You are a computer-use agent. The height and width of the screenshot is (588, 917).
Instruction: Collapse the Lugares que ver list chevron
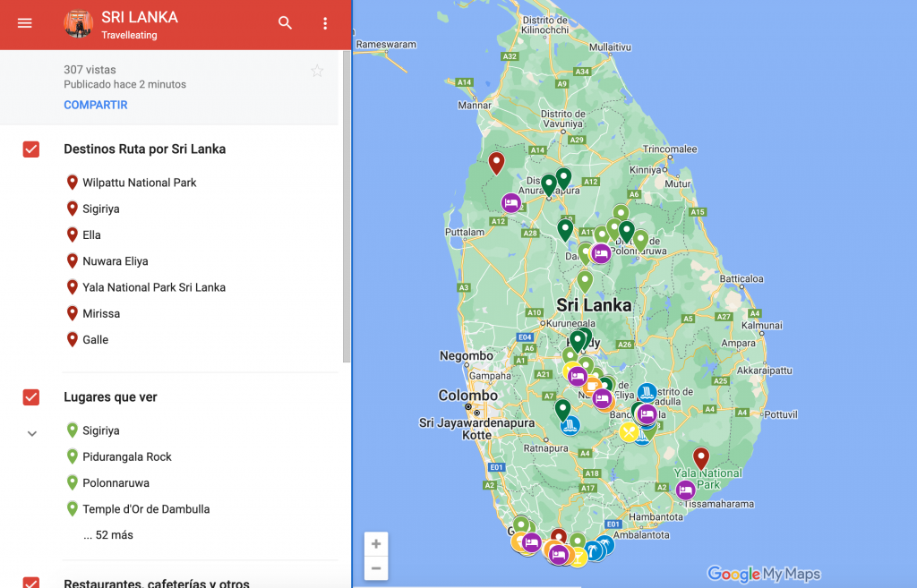tap(31, 433)
